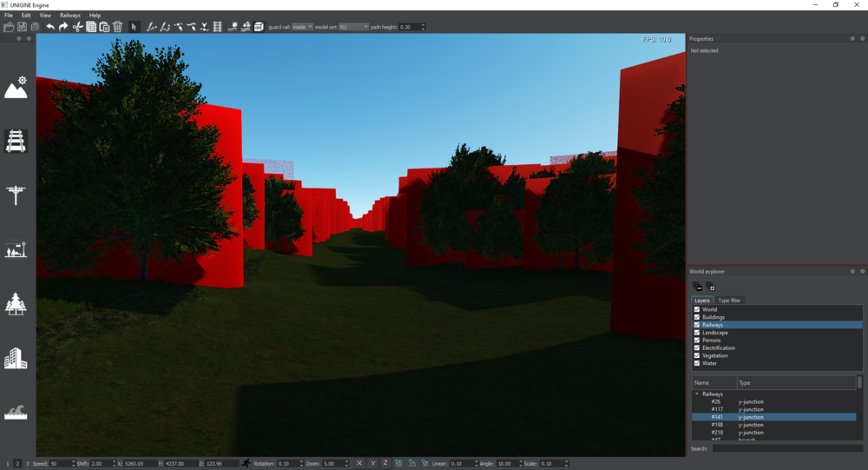Copy selection using the toolbar copy icon

click(x=91, y=27)
